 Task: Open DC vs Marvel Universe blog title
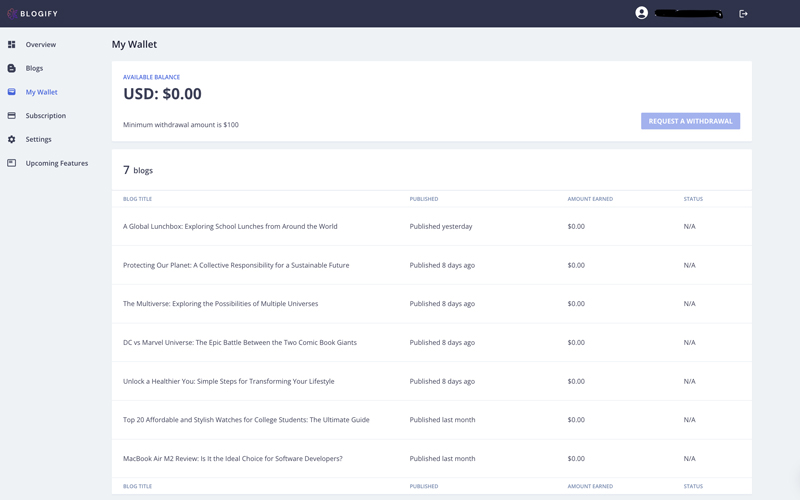click(240, 342)
